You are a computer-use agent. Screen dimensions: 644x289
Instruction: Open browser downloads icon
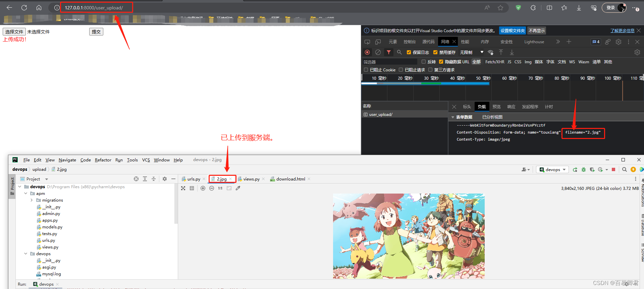point(579,8)
